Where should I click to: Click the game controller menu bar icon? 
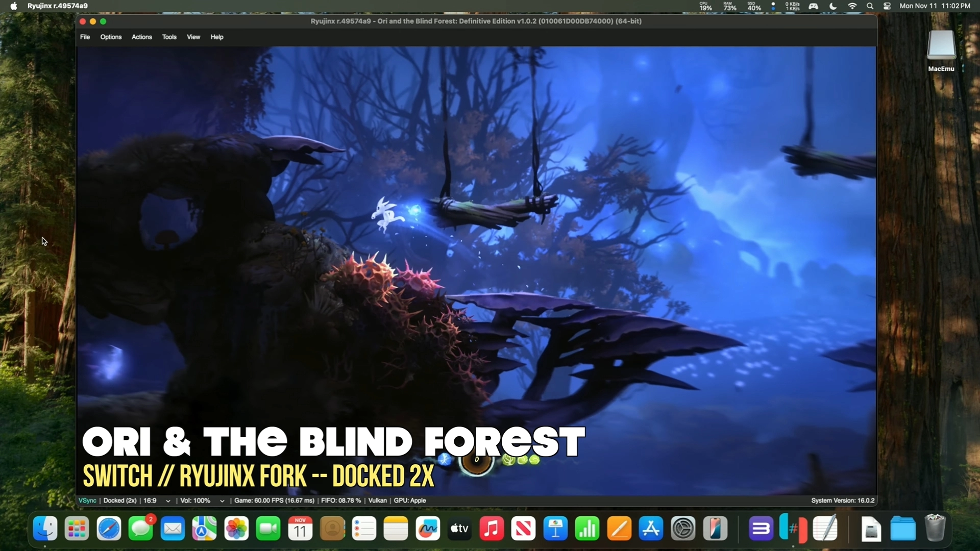click(x=813, y=6)
